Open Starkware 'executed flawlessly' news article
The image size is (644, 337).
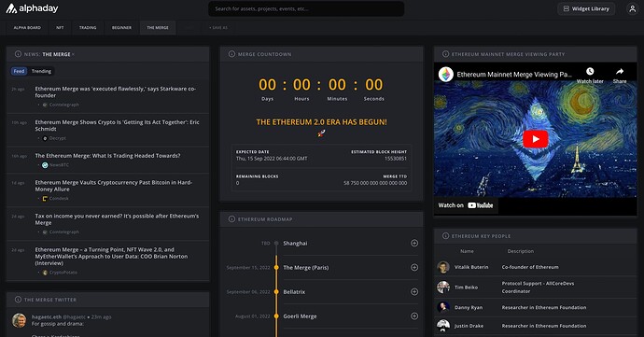(x=116, y=91)
